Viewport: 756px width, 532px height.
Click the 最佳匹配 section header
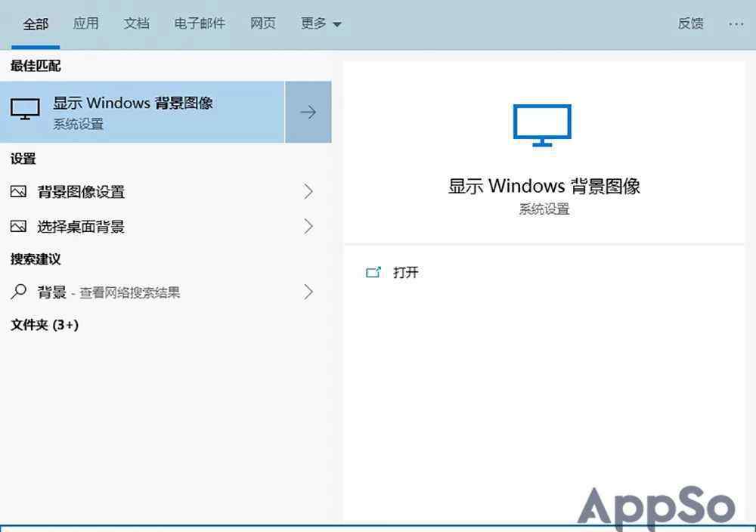pos(36,66)
